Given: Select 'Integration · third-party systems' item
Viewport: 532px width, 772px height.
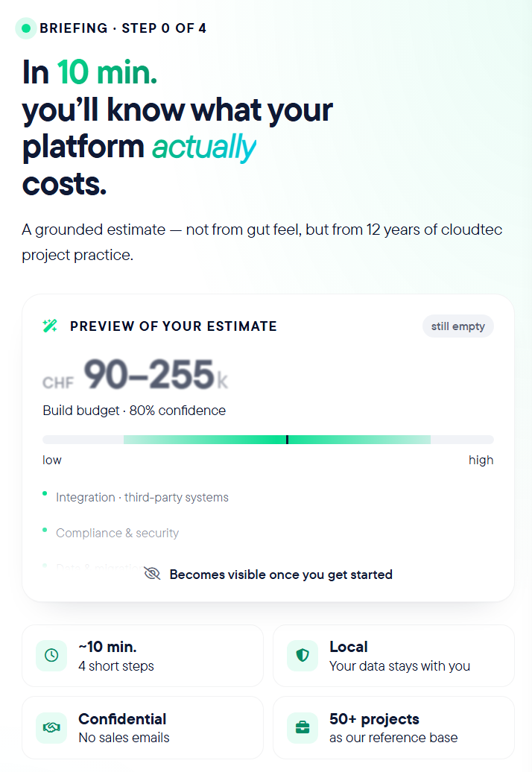Looking at the screenshot, I should (142, 497).
